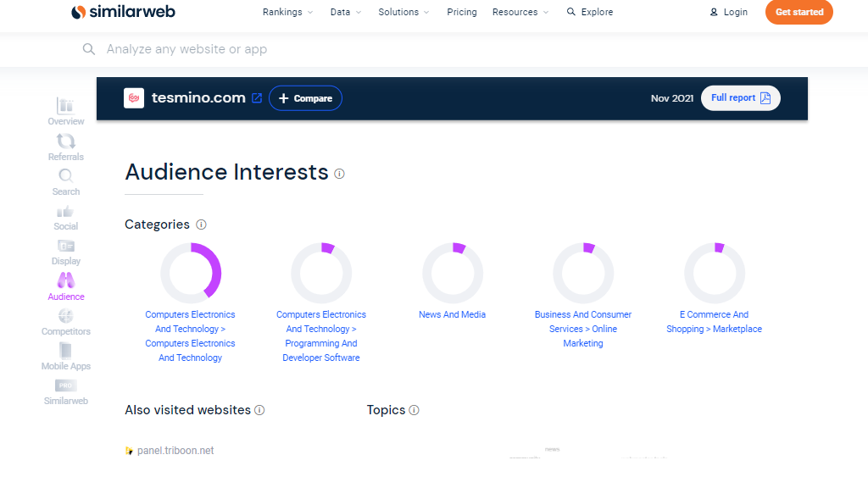Image resolution: width=868 pixels, height=488 pixels.
Task: Click the Similarweb logo
Action: [123, 12]
